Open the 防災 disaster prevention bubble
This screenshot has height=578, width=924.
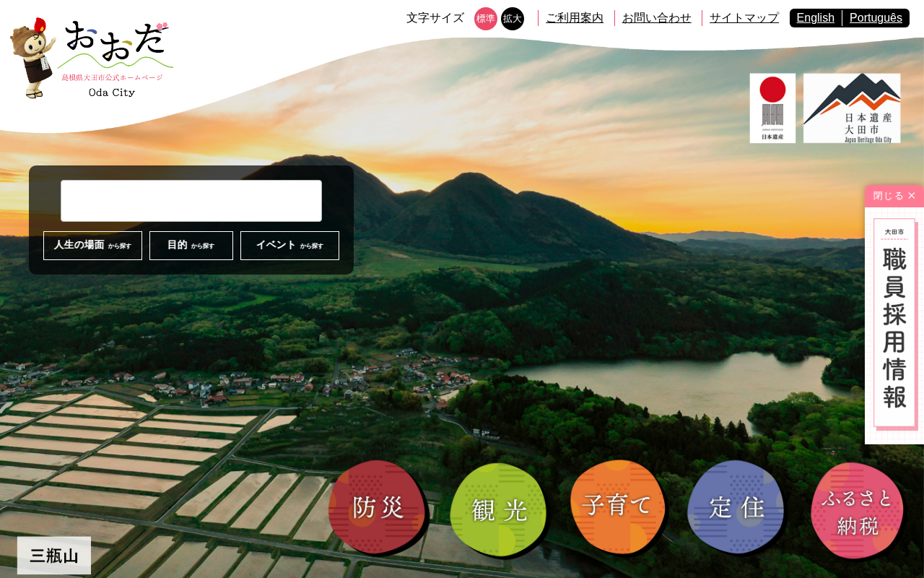click(378, 508)
